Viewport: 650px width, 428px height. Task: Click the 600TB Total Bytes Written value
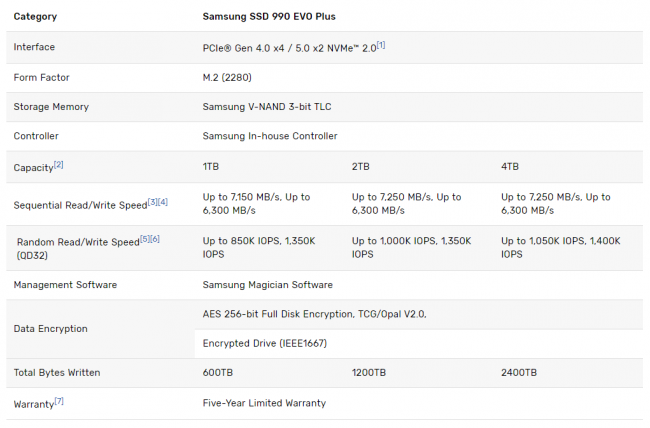(x=219, y=373)
